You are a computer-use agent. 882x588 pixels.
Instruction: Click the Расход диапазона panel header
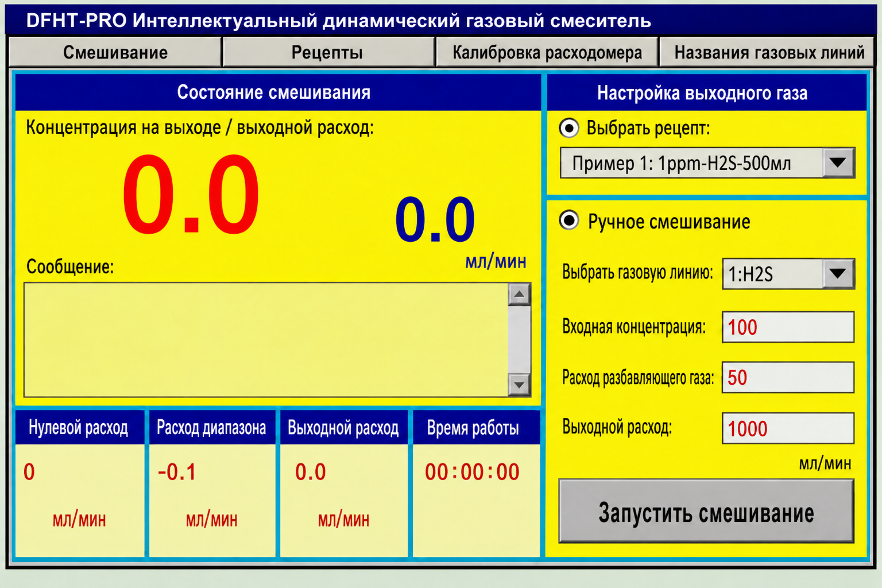pyautogui.click(x=212, y=428)
